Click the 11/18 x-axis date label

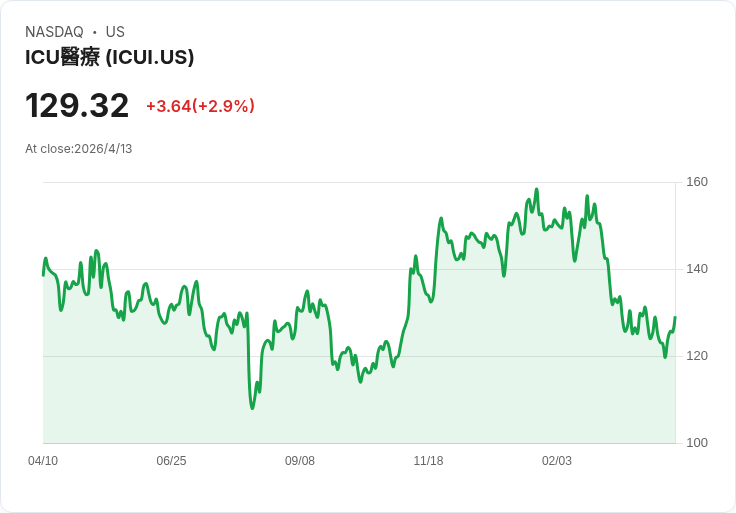tap(428, 461)
